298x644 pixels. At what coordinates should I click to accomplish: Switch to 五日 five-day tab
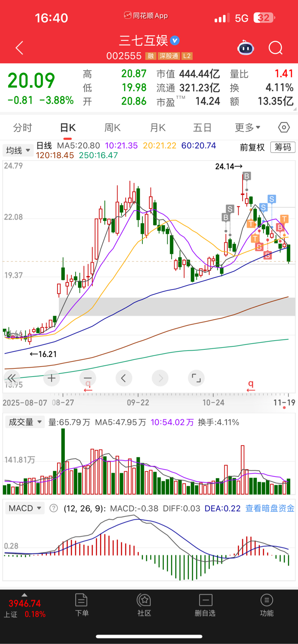click(x=203, y=127)
